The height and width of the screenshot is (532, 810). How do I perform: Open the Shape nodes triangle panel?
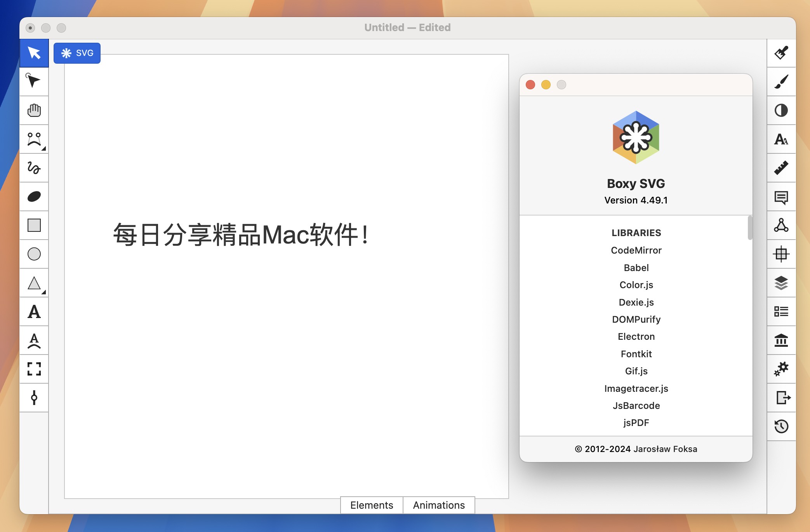point(781,225)
